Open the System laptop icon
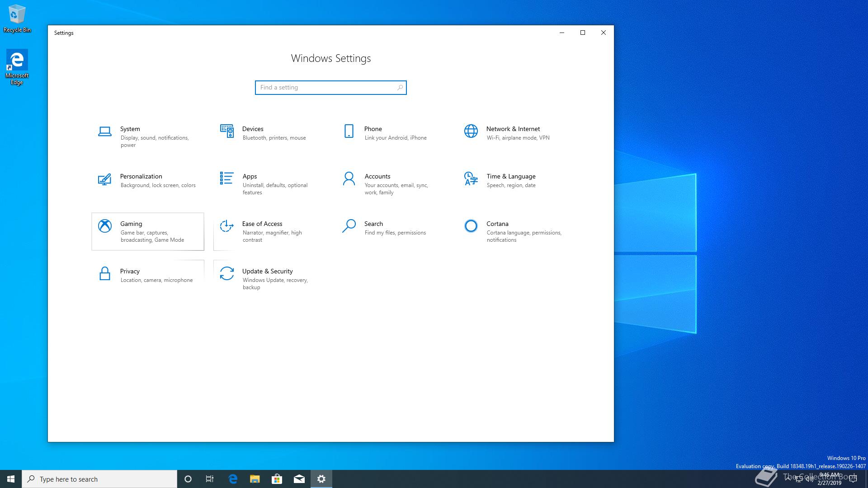868x488 pixels. click(x=104, y=131)
